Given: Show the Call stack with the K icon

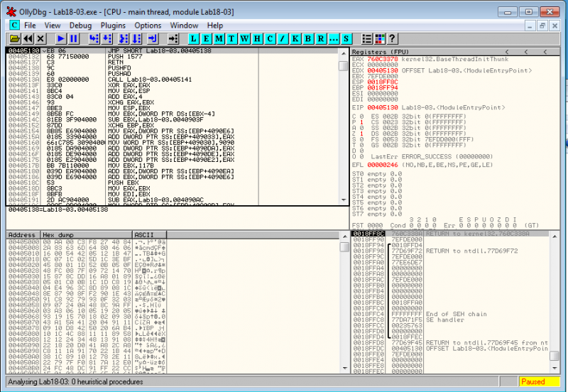Looking at the screenshot, I should (295, 39).
